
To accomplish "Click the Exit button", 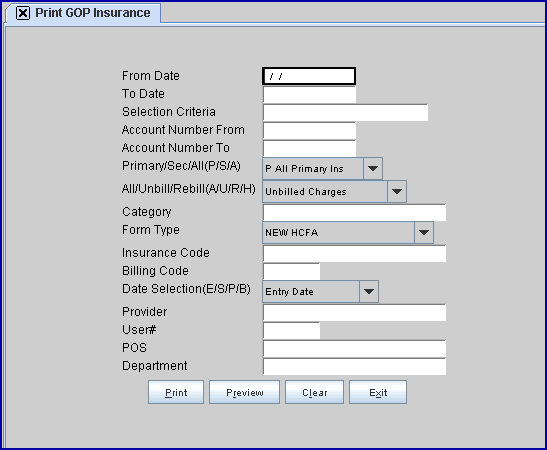I will pyautogui.click(x=378, y=392).
